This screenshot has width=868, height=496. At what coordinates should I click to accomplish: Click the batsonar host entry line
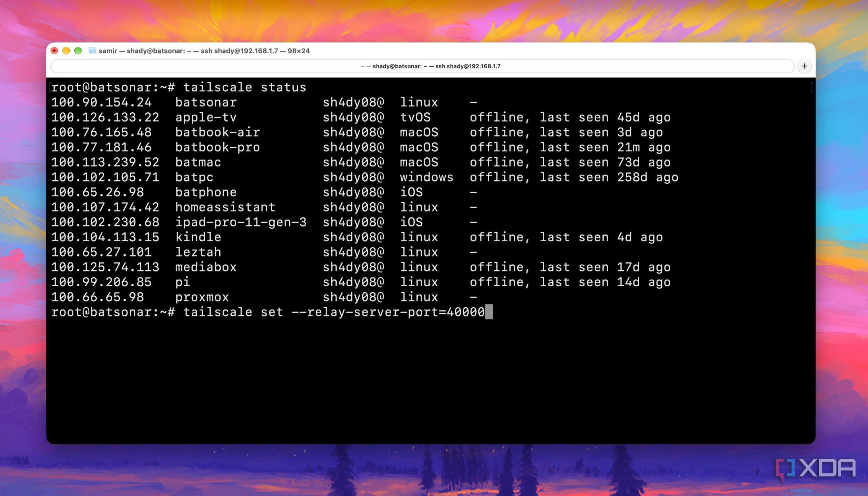coord(264,102)
